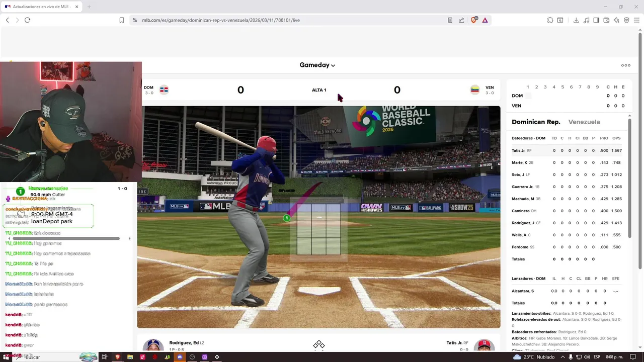Screen dimensions: 644x362
Task: Open Discord from the taskbar
Action: click(180, 357)
